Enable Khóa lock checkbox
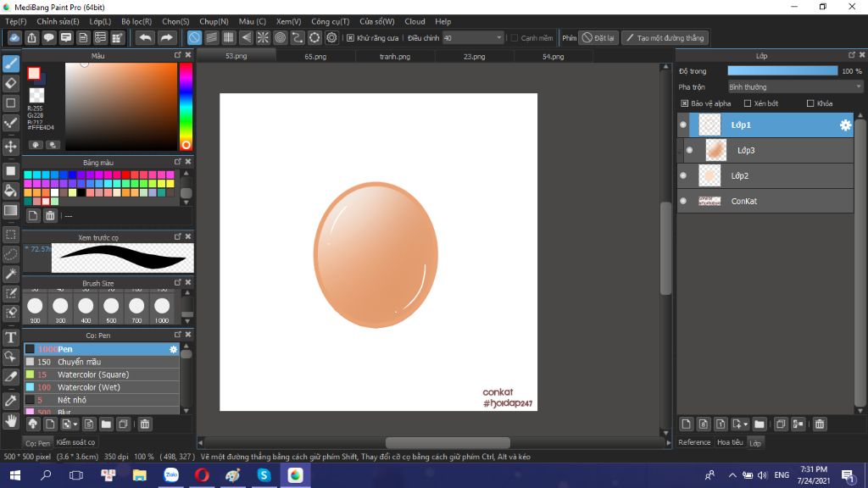The image size is (868, 488). pyautogui.click(x=810, y=103)
